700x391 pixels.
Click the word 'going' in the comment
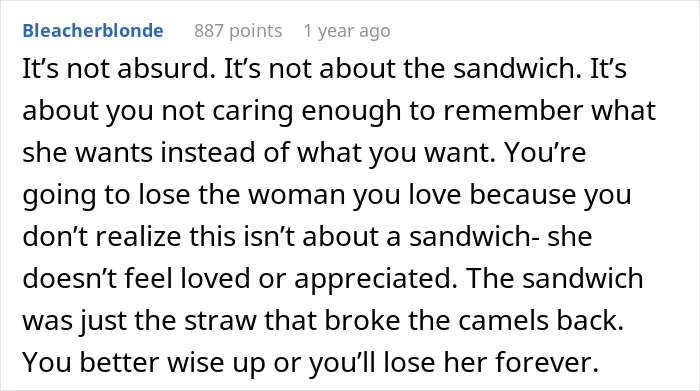coord(59,196)
